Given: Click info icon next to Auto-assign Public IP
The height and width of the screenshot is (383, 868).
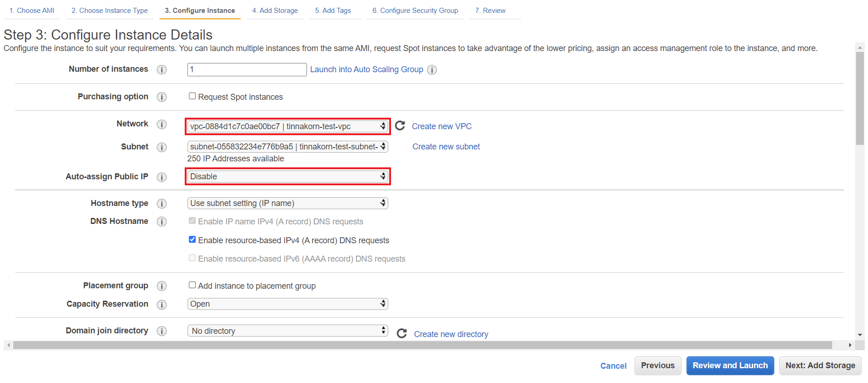Looking at the screenshot, I should click(x=162, y=177).
